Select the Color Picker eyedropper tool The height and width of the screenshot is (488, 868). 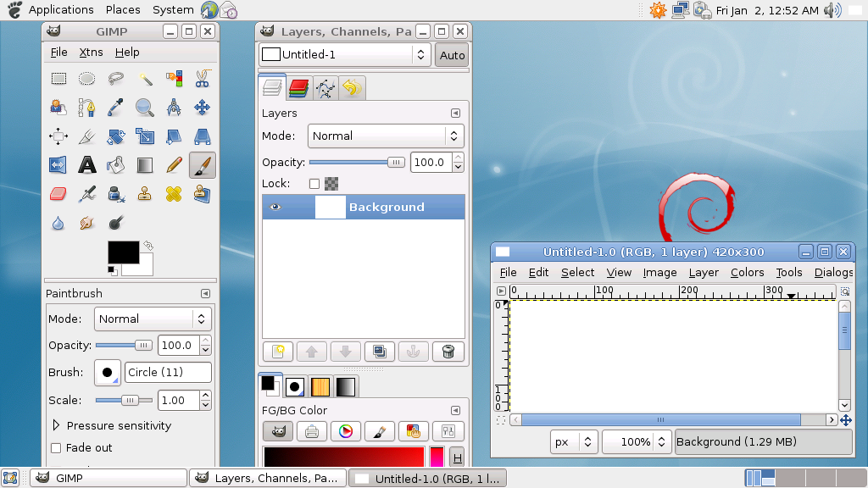click(x=115, y=108)
